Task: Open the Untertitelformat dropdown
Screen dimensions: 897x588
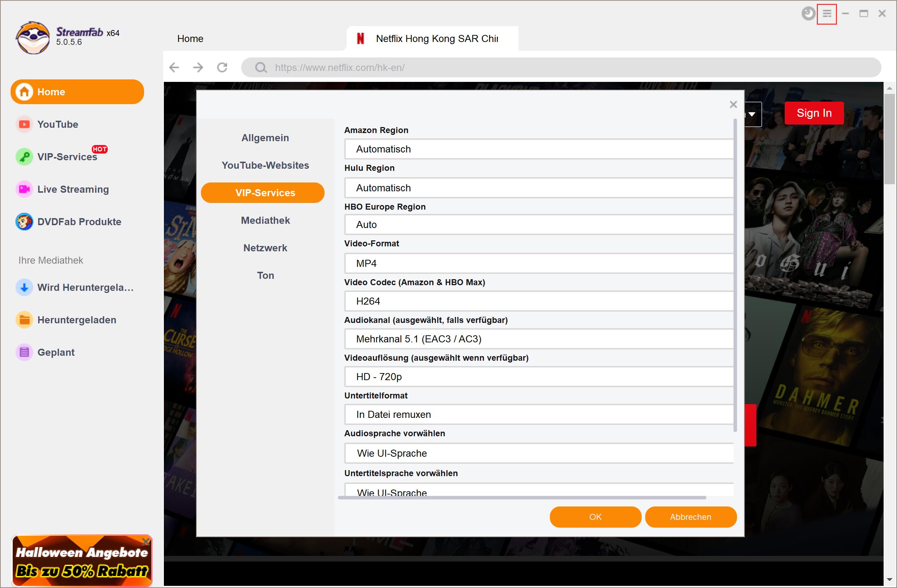Action: click(539, 414)
